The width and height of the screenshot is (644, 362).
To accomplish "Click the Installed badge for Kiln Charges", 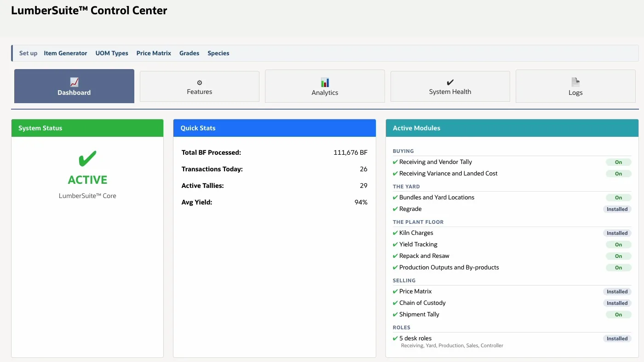I will (617, 233).
